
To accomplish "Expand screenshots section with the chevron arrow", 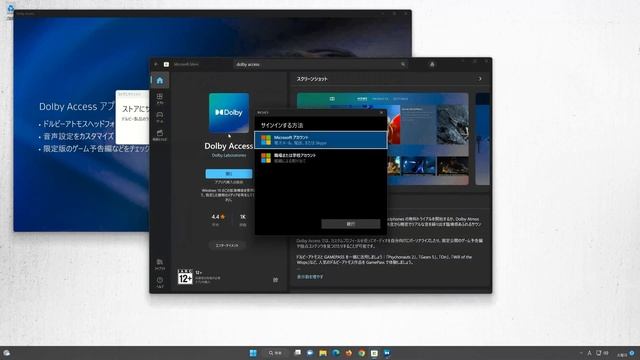I will pyautogui.click(x=480, y=79).
